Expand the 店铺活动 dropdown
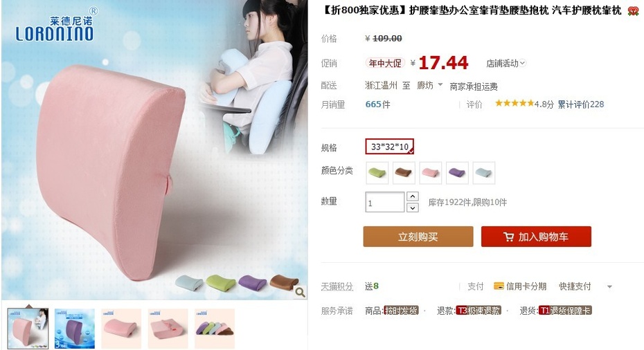 pyautogui.click(x=506, y=63)
